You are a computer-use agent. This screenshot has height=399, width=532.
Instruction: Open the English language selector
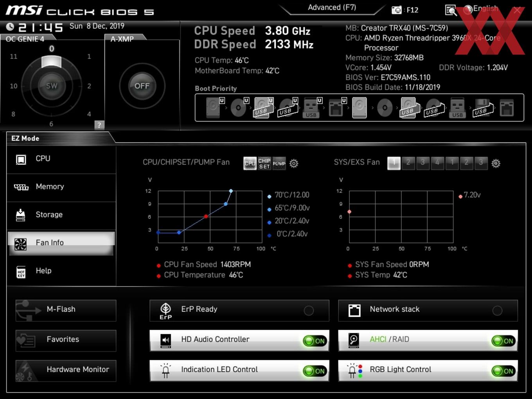coord(481,9)
